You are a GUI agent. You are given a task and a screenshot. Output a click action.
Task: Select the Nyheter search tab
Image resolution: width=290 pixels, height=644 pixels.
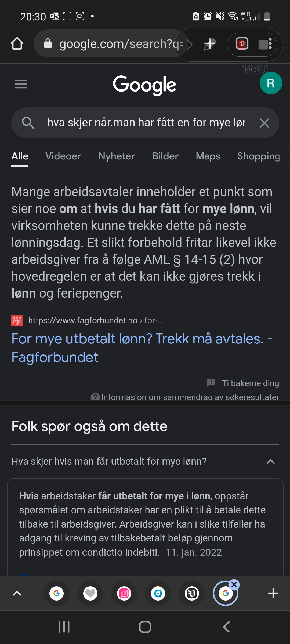(x=117, y=156)
